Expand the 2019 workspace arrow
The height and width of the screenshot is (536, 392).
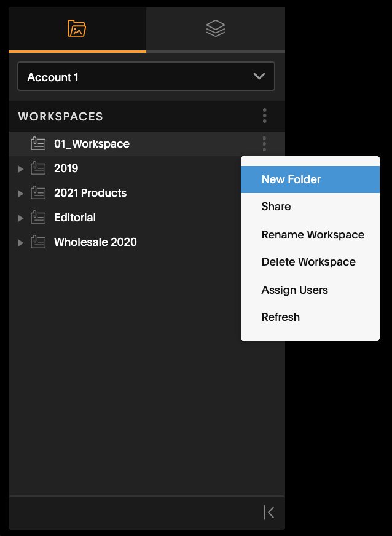[20, 169]
